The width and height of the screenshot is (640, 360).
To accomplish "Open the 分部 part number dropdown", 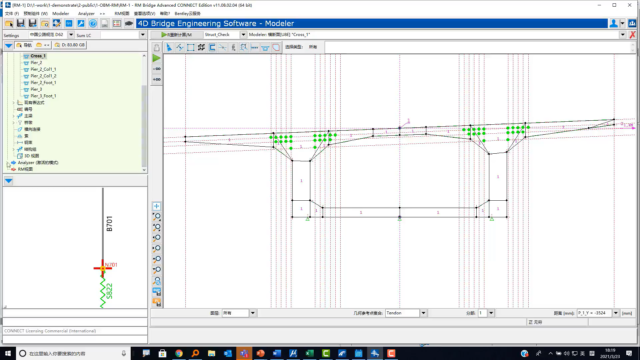I will point(491,313).
